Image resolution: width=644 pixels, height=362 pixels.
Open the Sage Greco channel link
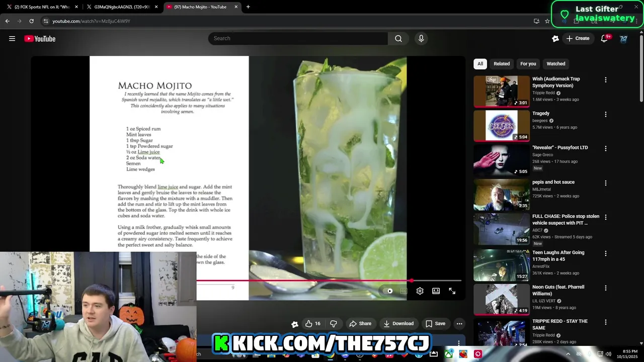click(542, 155)
